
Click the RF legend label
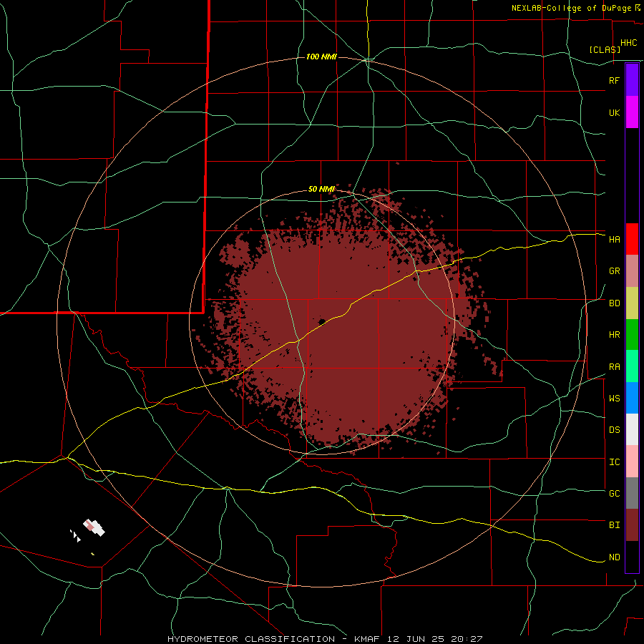pyautogui.click(x=614, y=80)
